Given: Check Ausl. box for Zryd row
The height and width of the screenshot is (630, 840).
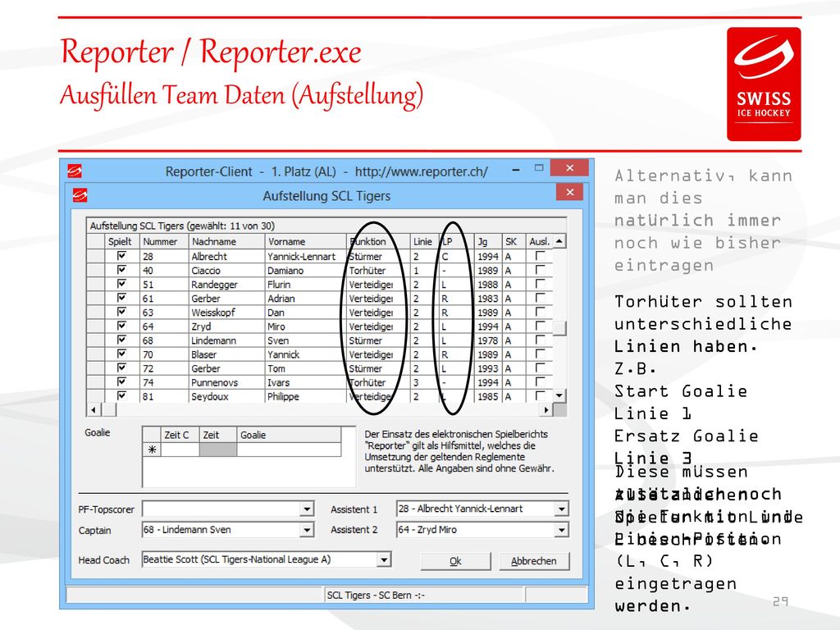Looking at the screenshot, I should point(540,326).
